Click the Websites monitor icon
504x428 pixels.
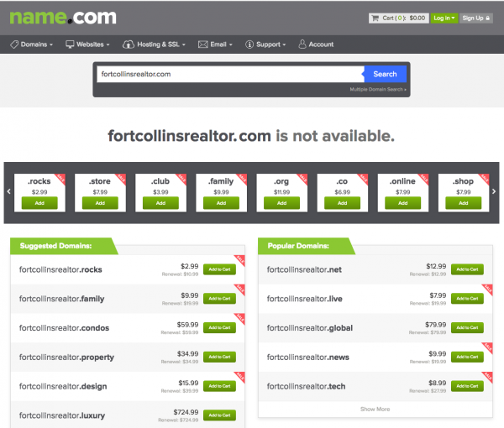[x=70, y=44]
